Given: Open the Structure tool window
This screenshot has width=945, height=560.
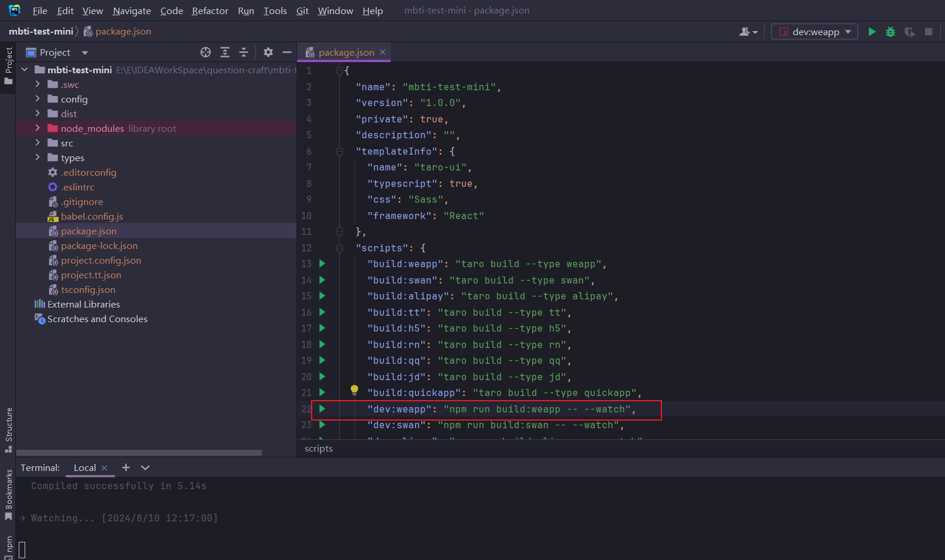Looking at the screenshot, I should 8,430.
